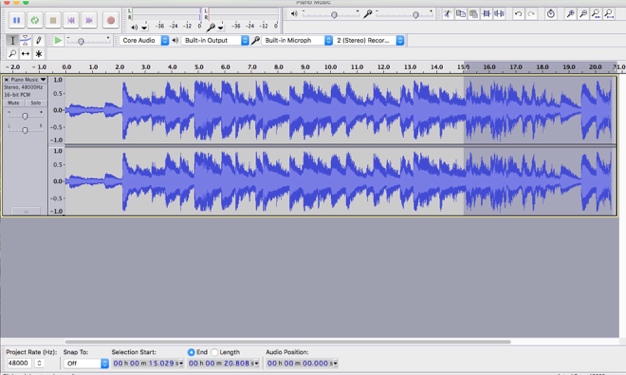Select the Draw (pencil) tool
626x375 pixels.
pos(39,40)
